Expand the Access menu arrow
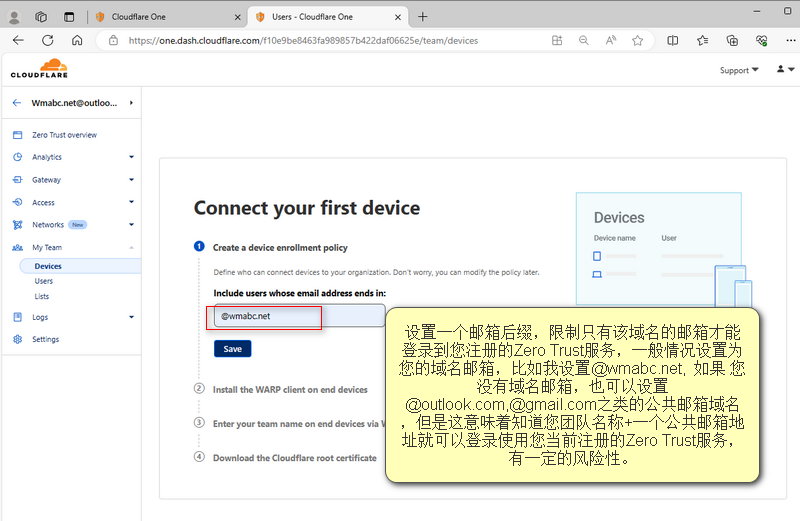The image size is (800, 521). pyautogui.click(x=131, y=202)
